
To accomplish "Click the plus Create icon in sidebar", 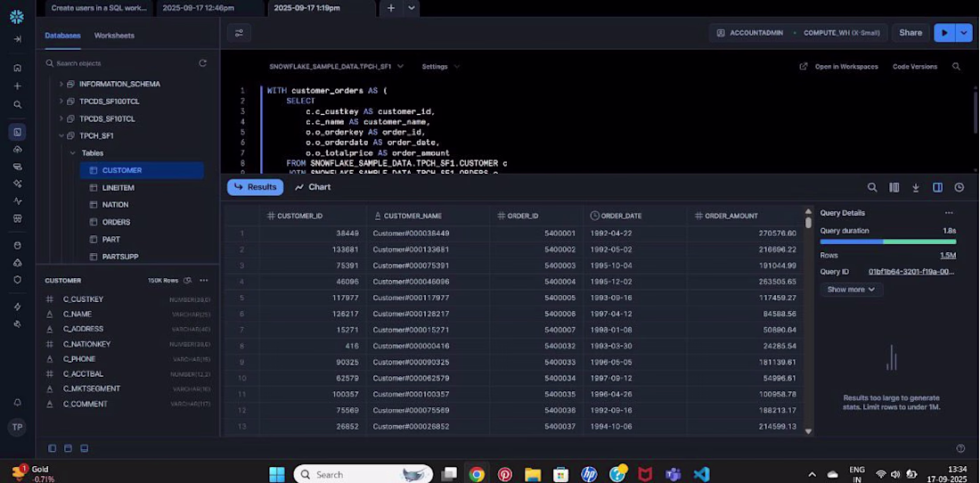I will click(18, 86).
